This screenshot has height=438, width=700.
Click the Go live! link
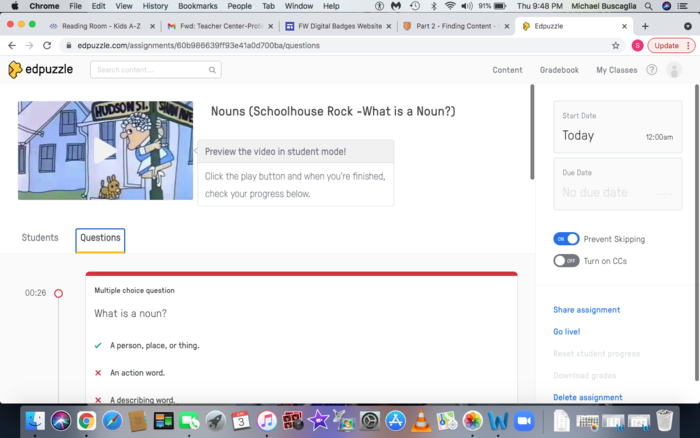566,332
